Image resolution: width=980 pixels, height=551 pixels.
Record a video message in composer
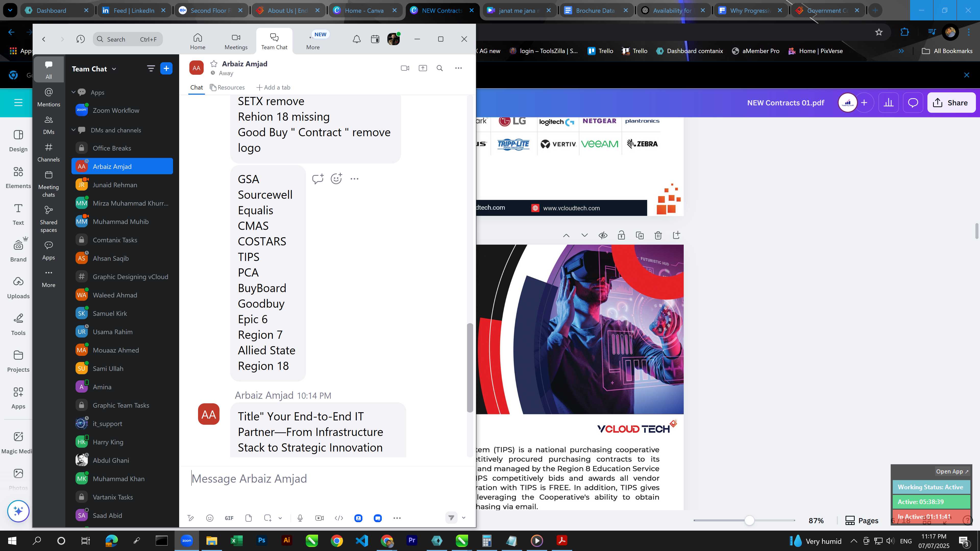click(x=320, y=518)
